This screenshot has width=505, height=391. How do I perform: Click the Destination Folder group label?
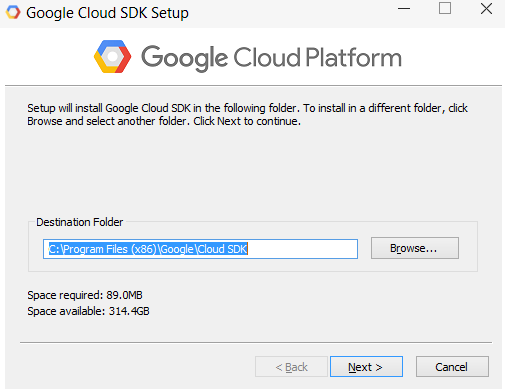pos(80,222)
